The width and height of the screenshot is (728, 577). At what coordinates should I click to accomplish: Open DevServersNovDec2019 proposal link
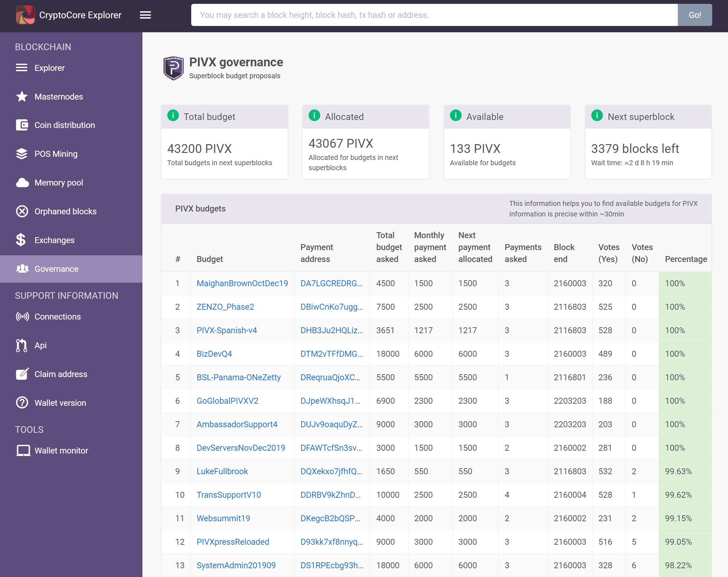pos(241,448)
